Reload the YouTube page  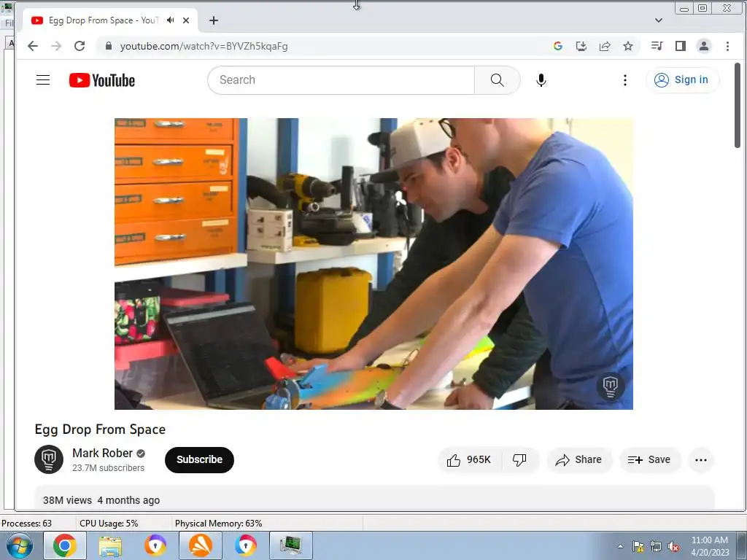[x=80, y=46]
